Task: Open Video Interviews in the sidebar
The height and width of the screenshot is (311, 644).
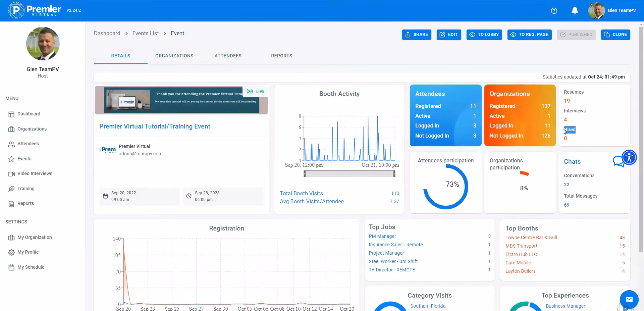Action: [x=35, y=173]
